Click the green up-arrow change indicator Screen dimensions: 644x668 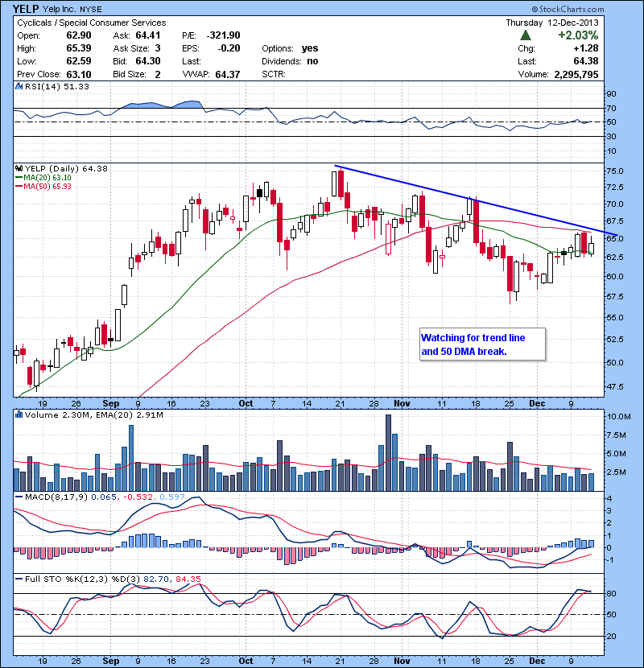[526, 35]
